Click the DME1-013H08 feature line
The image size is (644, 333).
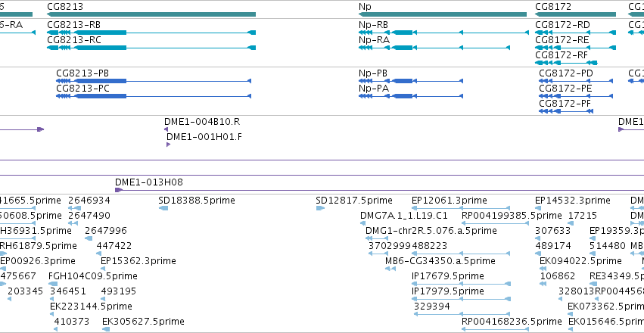coord(303,190)
